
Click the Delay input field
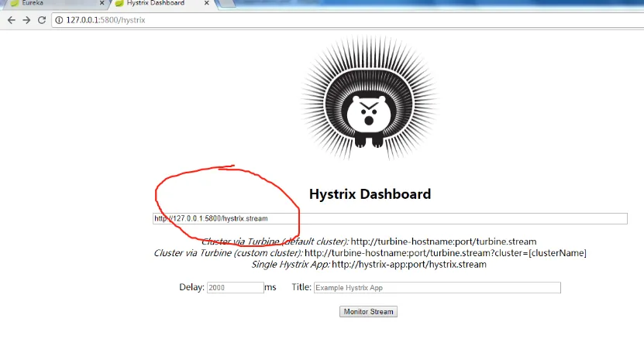coord(236,287)
